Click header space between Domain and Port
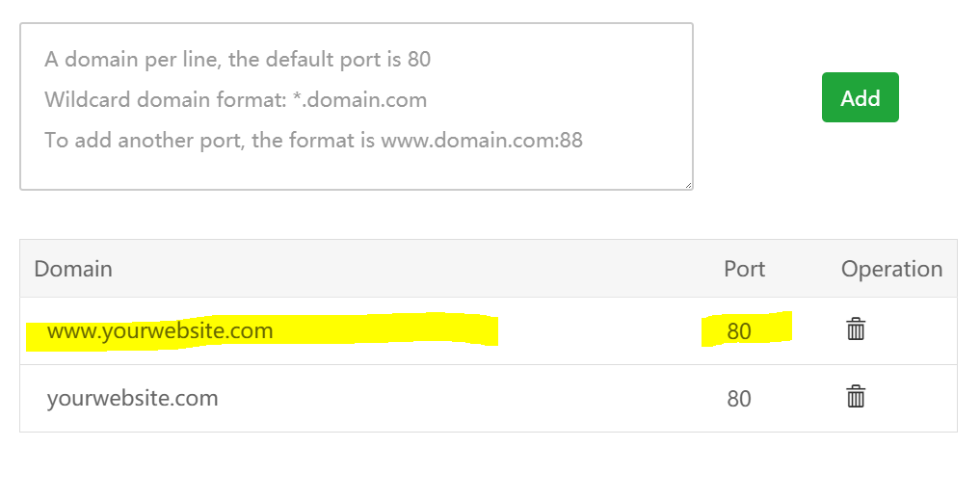 coord(414,269)
